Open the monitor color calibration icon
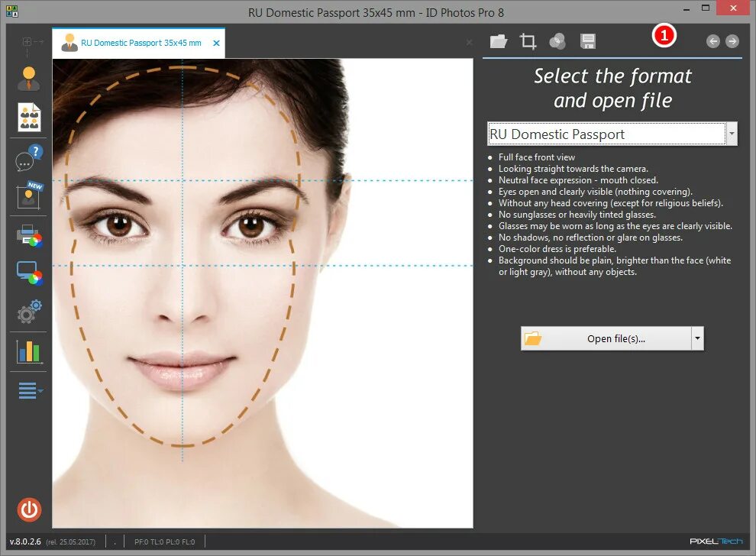Image resolution: width=756 pixels, height=556 pixels. coord(29,273)
